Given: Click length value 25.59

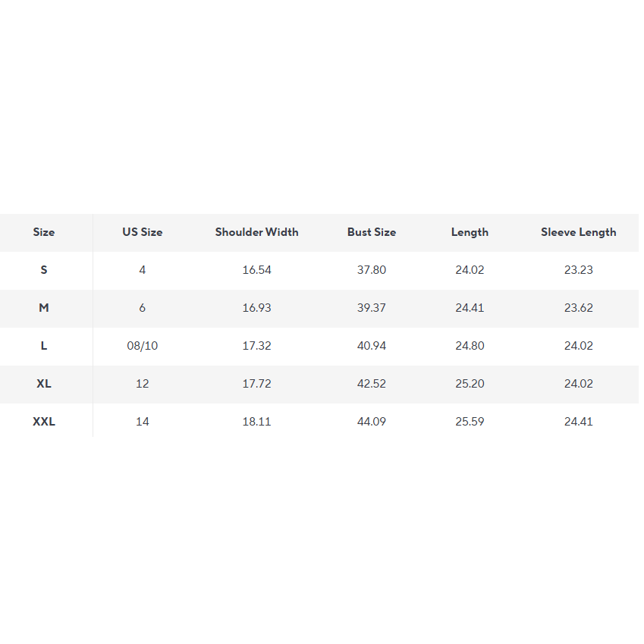Looking at the screenshot, I should point(470,422).
